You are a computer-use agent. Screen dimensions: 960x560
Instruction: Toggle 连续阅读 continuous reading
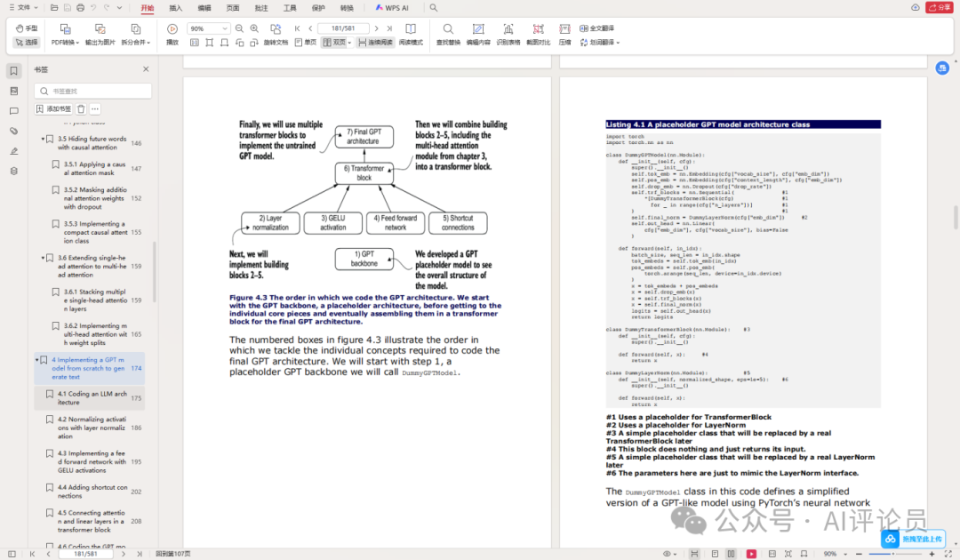pyautogui.click(x=375, y=43)
